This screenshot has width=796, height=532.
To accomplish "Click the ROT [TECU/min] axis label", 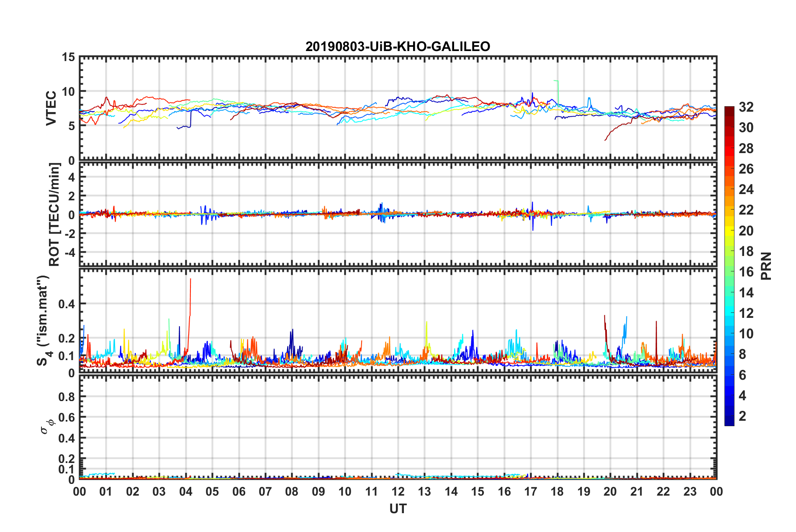I will pos(54,215).
